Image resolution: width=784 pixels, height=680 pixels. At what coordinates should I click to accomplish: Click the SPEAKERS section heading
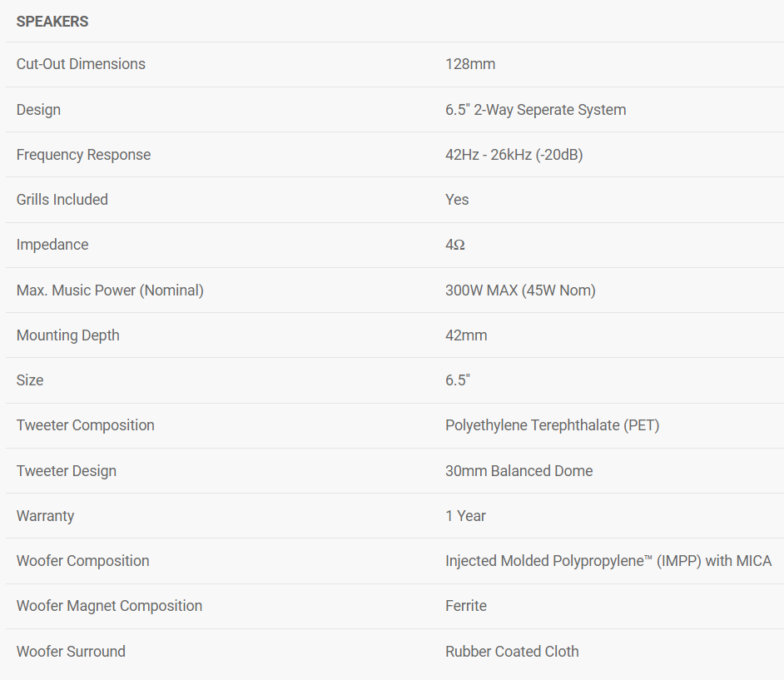[x=52, y=22]
